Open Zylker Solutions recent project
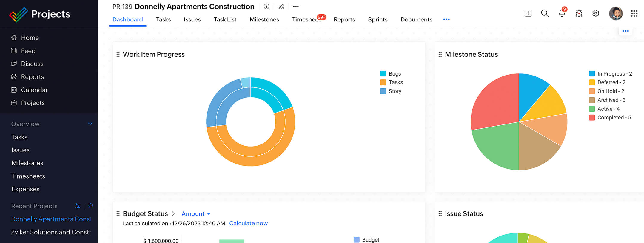The image size is (644, 243). pyautogui.click(x=51, y=232)
